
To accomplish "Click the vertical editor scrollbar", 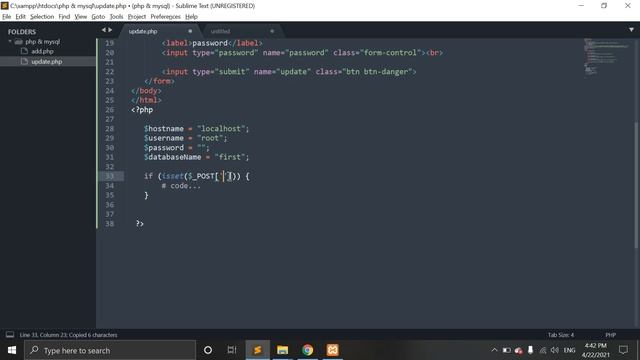I will (636, 184).
